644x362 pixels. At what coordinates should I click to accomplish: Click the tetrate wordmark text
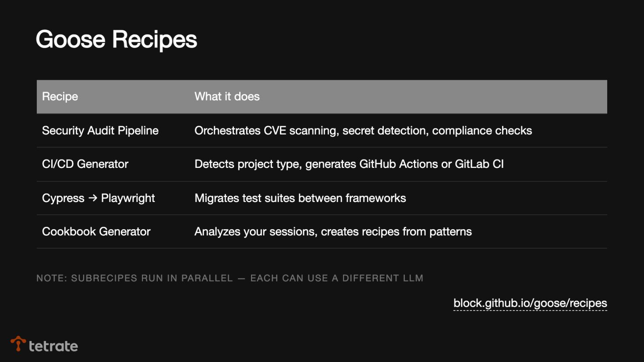(x=53, y=346)
